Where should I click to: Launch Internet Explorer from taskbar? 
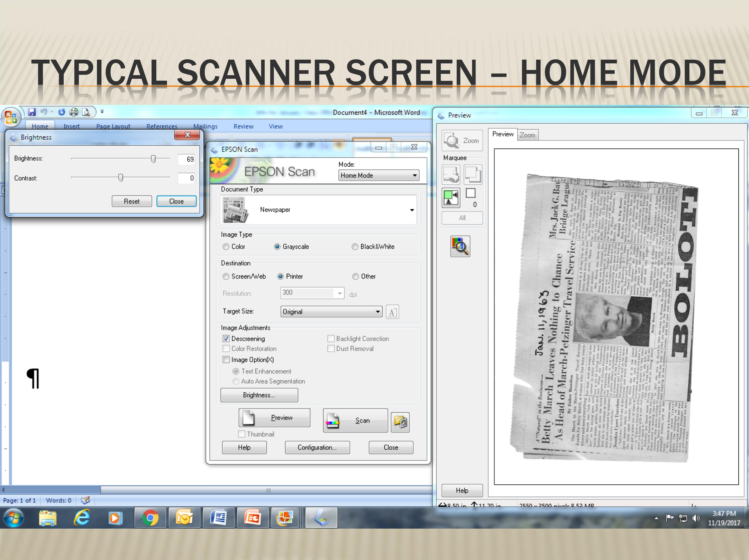pyautogui.click(x=82, y=518)
